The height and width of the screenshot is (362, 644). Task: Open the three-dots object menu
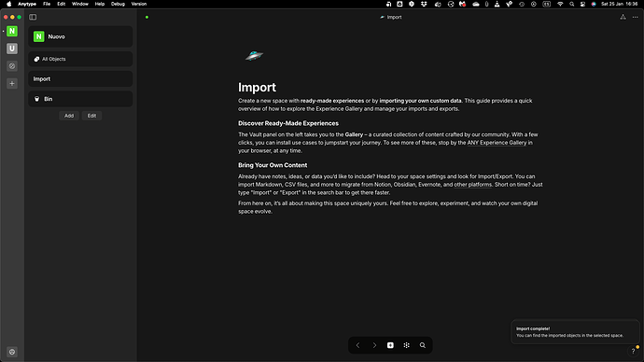[636, 17]
